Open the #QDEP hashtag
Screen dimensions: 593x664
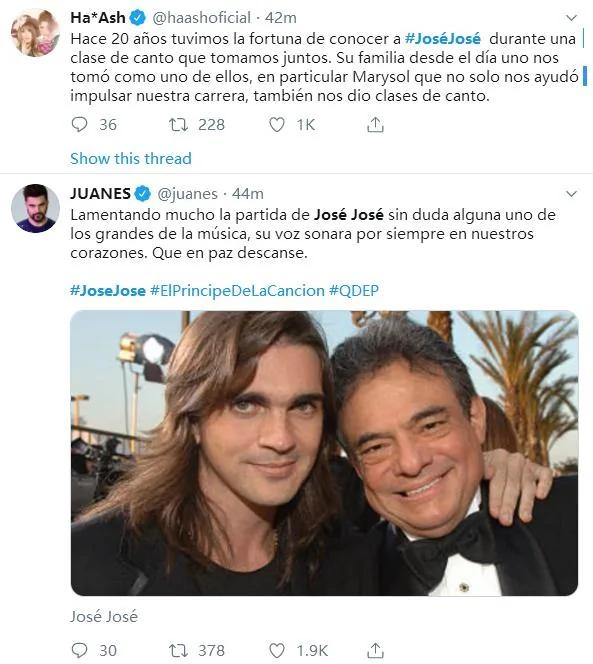pos(354,290)
